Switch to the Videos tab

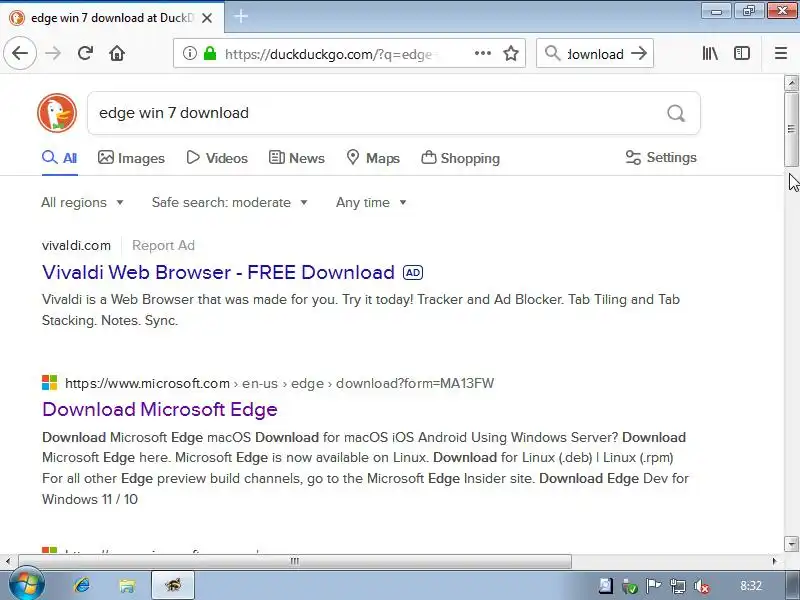coord(217,158)
